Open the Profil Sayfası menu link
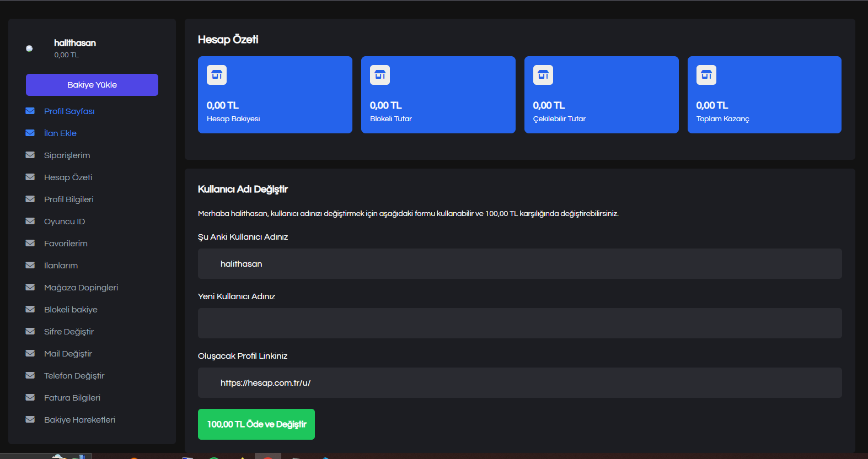This screenshot has width=868, height=459. click(69, 111)
